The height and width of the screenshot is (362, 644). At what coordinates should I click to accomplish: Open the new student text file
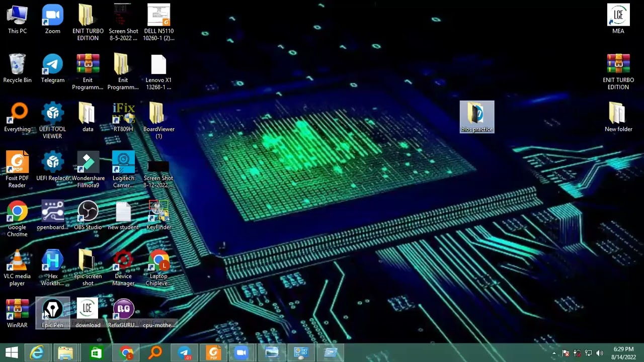(123, 216)
